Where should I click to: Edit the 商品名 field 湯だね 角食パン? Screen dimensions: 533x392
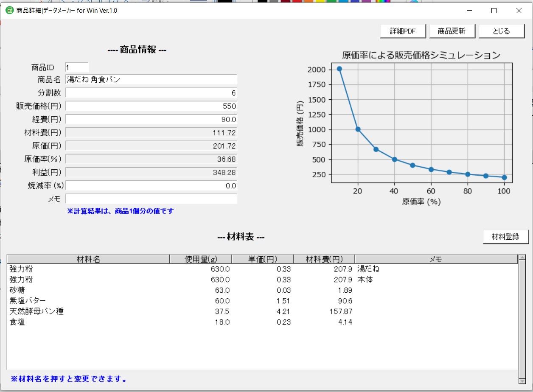click(151, 80)
